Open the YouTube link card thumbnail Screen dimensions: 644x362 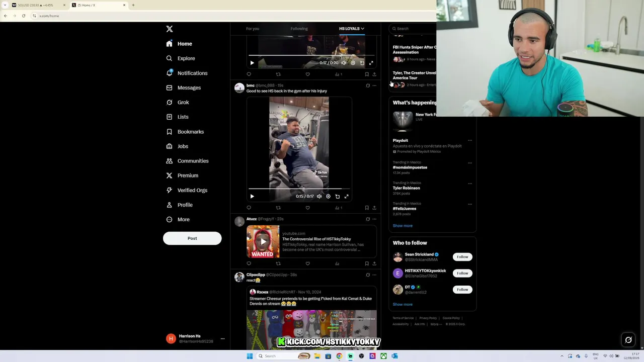click(x=263, y=242)
